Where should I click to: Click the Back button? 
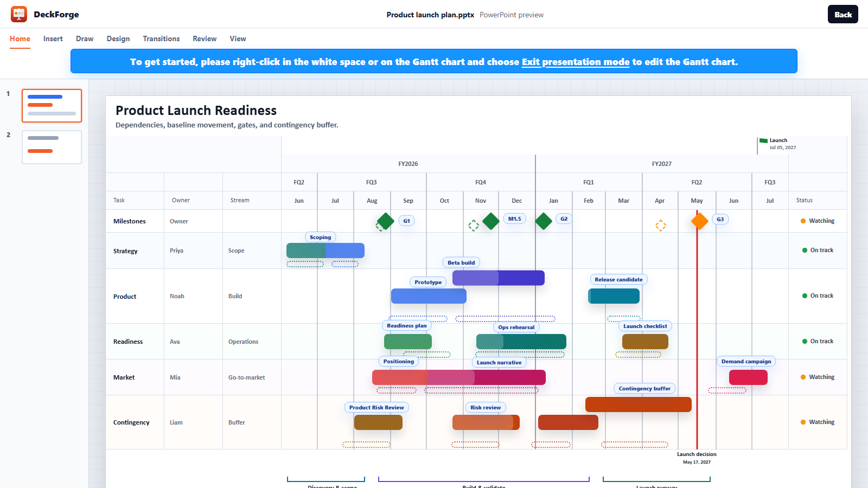[843, 14]
